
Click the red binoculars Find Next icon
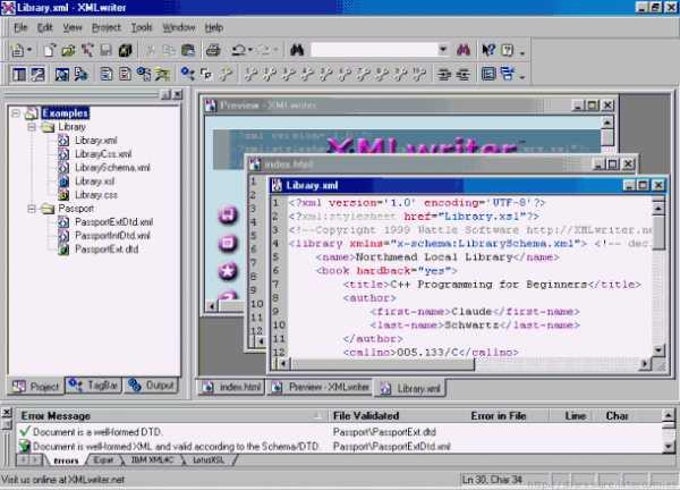[464, 50]
